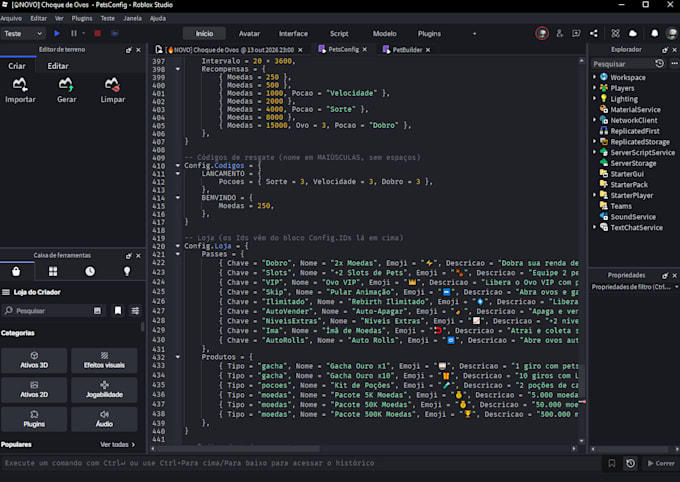Screen dimensions: 680x482
Task: Click the user avatar icon with red ring
Action: click(x=542, y=33)
